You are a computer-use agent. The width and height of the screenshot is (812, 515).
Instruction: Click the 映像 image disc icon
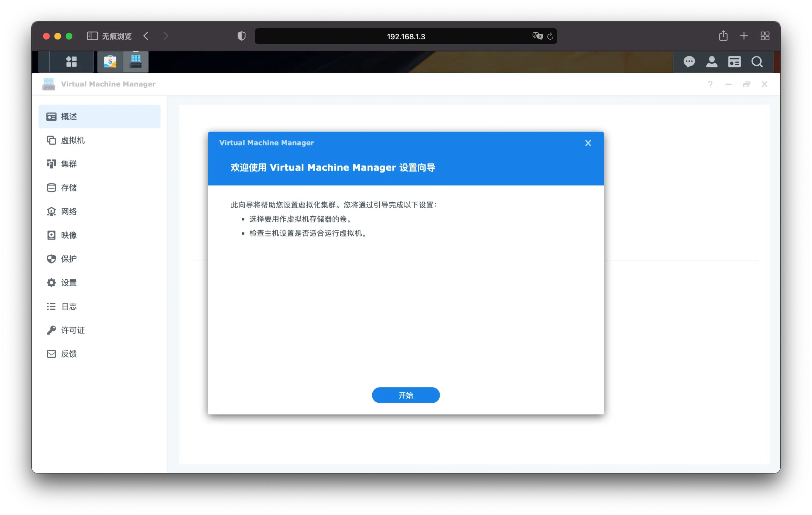[51, 235]
